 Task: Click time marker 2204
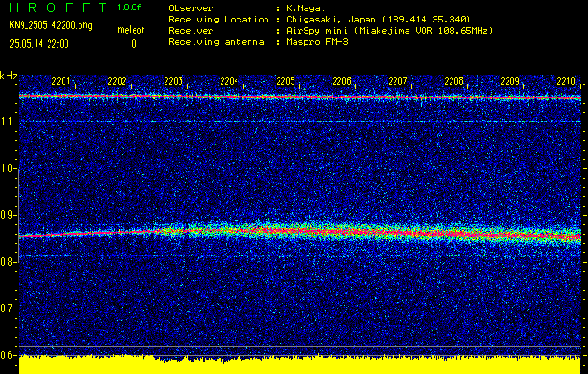click(x=229, y=81)
